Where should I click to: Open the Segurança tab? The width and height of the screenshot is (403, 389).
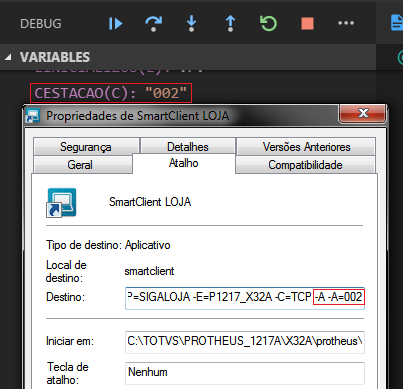86,146
